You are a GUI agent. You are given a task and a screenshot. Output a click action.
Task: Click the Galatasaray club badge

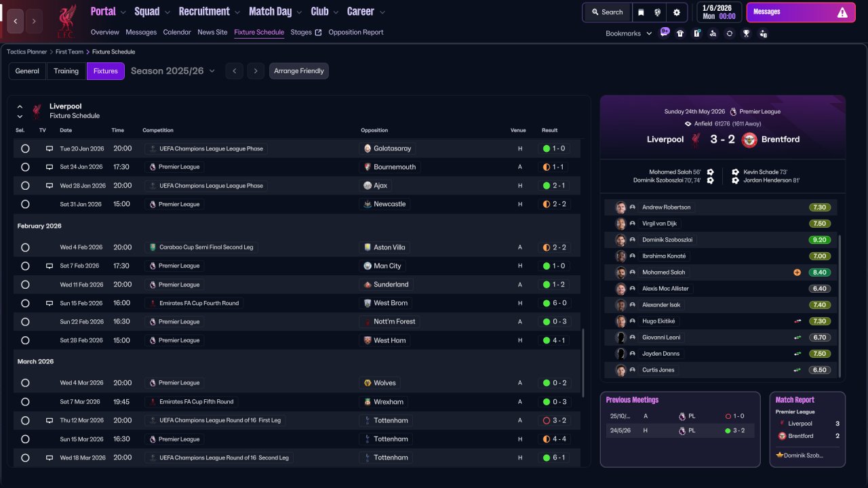pos(368,148)
